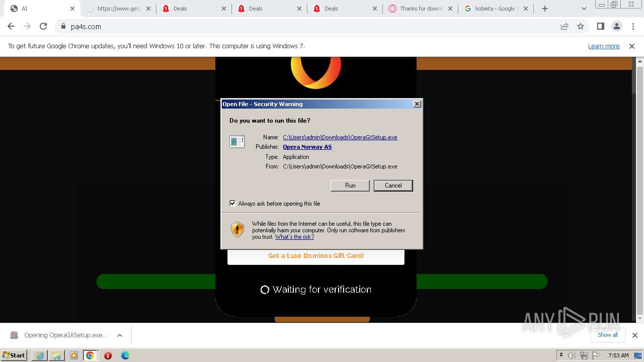Click the Run button in security warning

pos(350,186)
